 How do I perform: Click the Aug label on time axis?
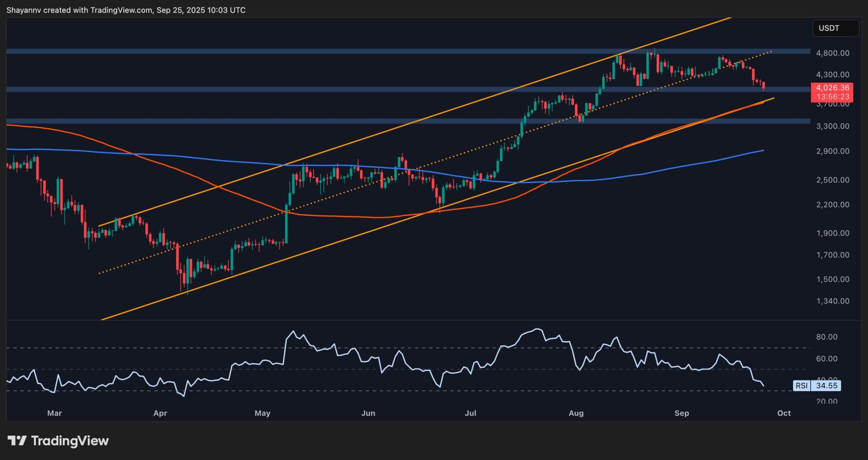click(x=576, y=413)
